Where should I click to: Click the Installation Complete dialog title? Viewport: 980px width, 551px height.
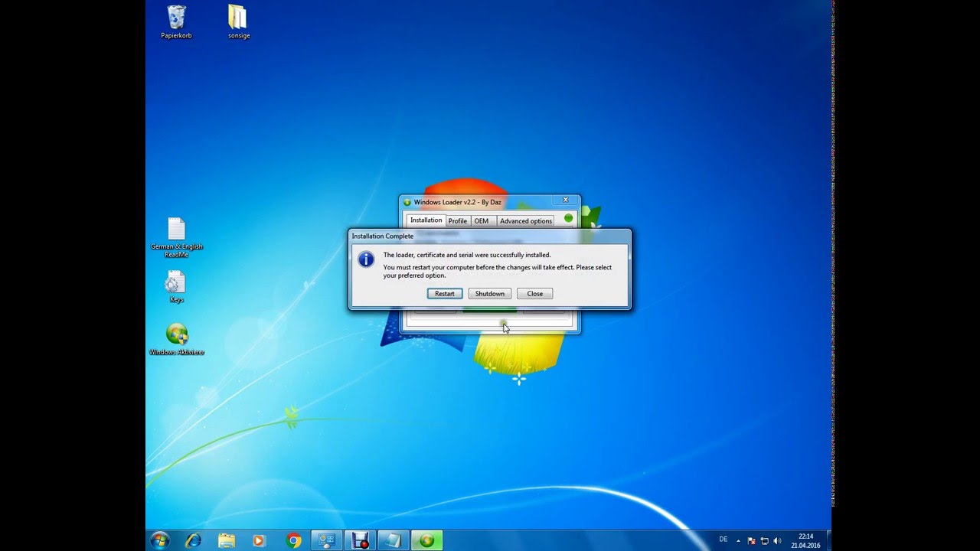tap(383, 236)
